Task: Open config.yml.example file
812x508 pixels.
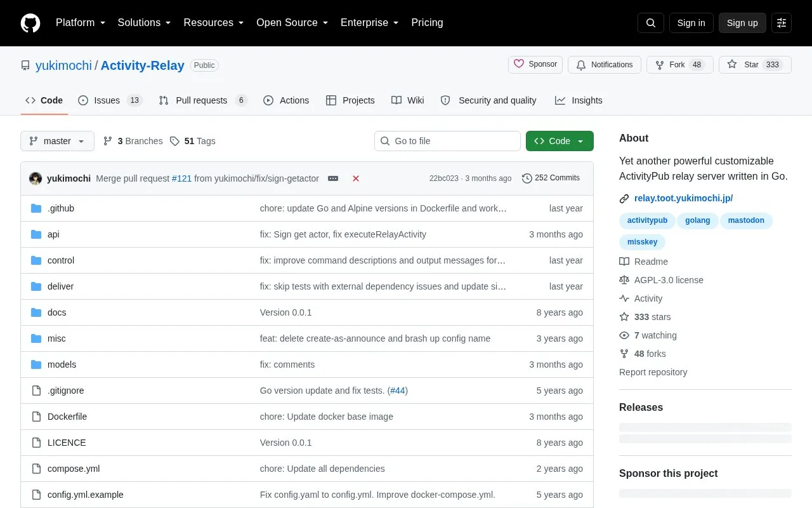Action: coord(86,495)
